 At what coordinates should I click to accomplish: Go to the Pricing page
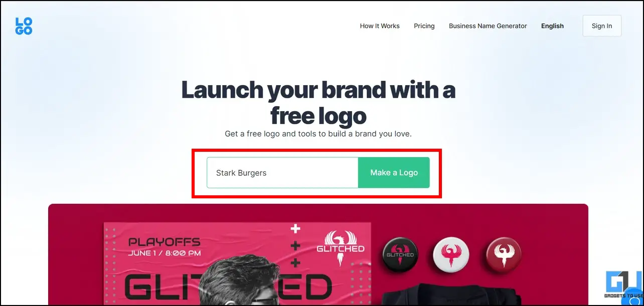[x=424, y=26]
